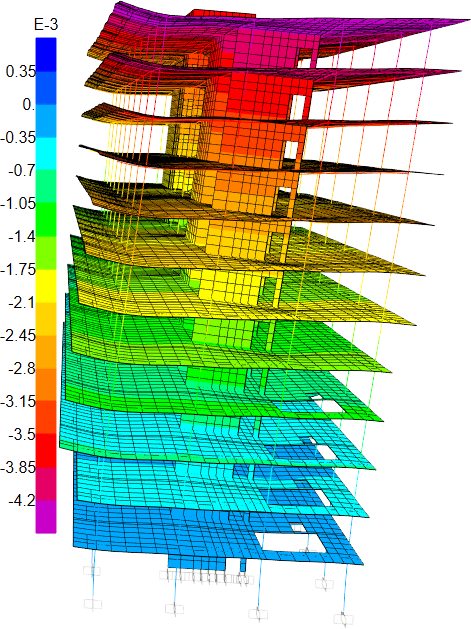The image size is (471, 629).
Task: Click the 0.35 legend value label
Action: point(21,71)
